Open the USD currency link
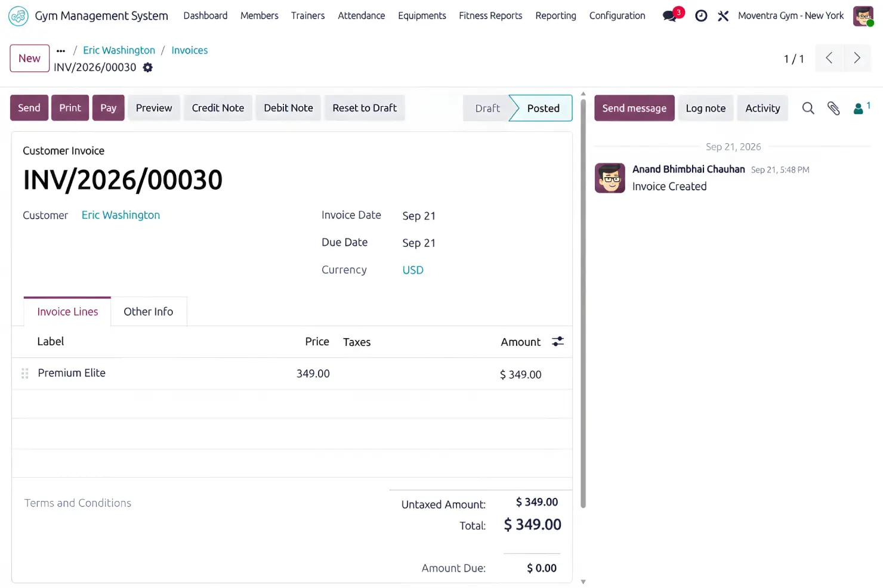Screen dimensions: 883x588 tap(413, 270)
